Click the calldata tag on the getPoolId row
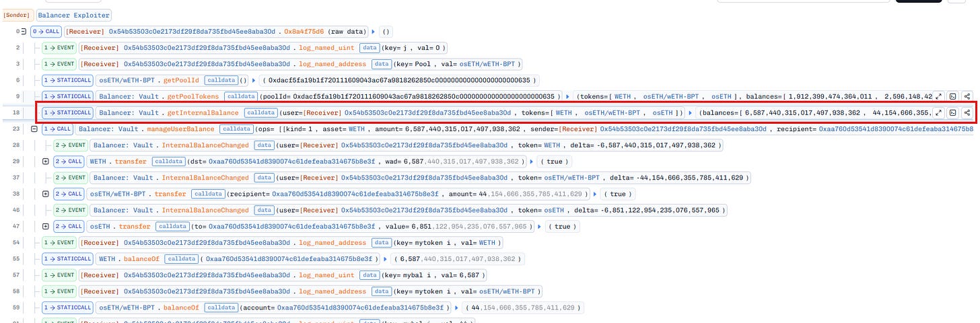The height and width of the screenshot is (323, 980). pos(220,80)
